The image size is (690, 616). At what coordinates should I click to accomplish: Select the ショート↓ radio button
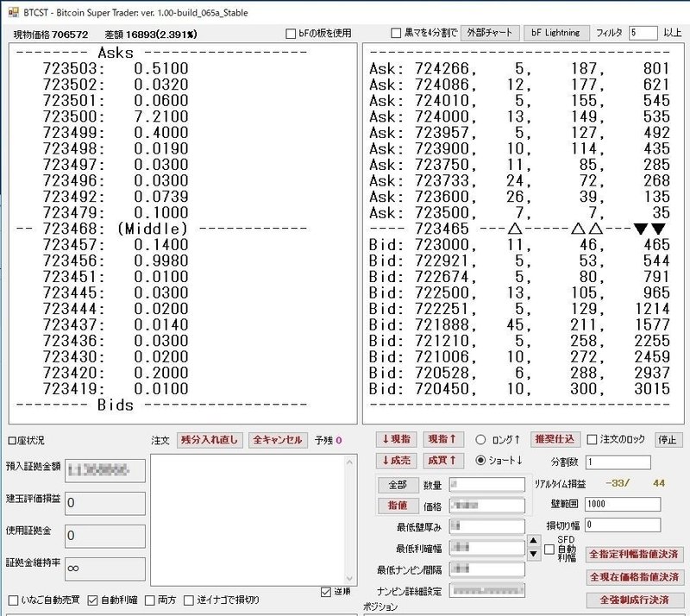coord(481,460)
